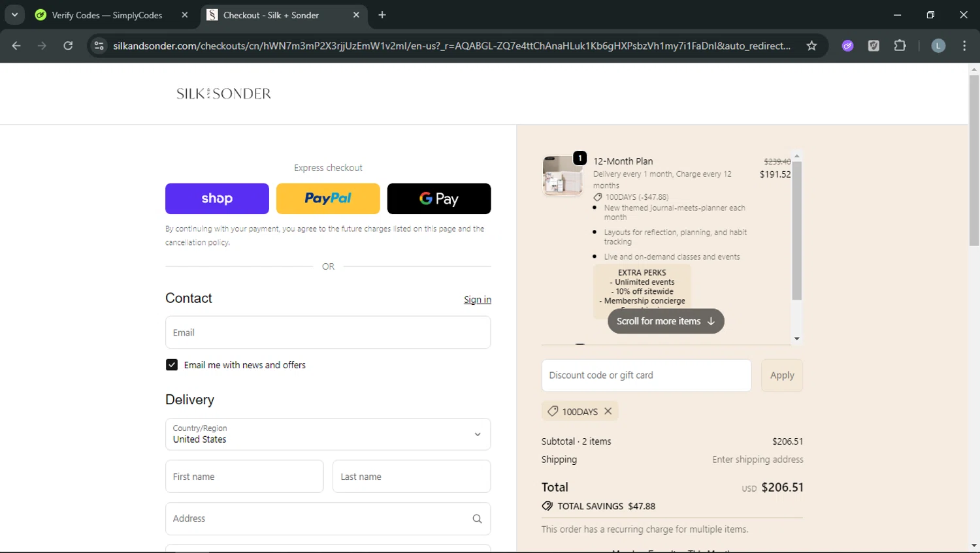This screenshot has height=553, width=980.
Task: Close the Checkout Silk + Sonder tab
Action: tap(356, 15)
